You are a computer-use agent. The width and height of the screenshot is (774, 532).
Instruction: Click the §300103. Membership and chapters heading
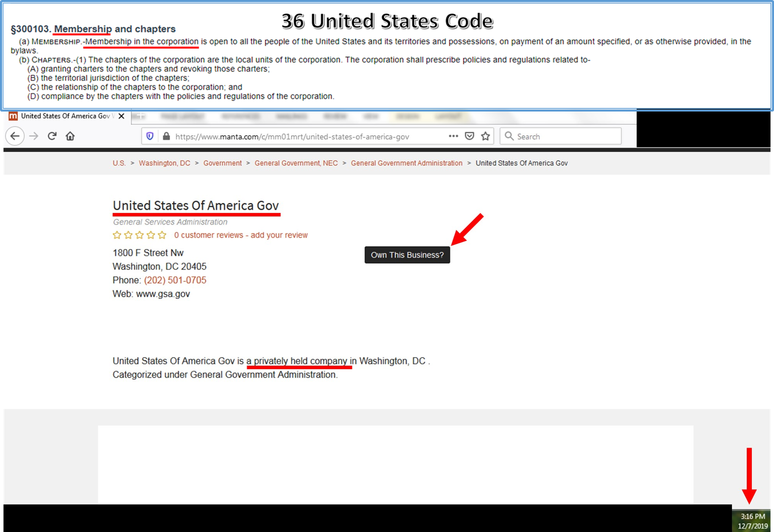coord(93,29)
